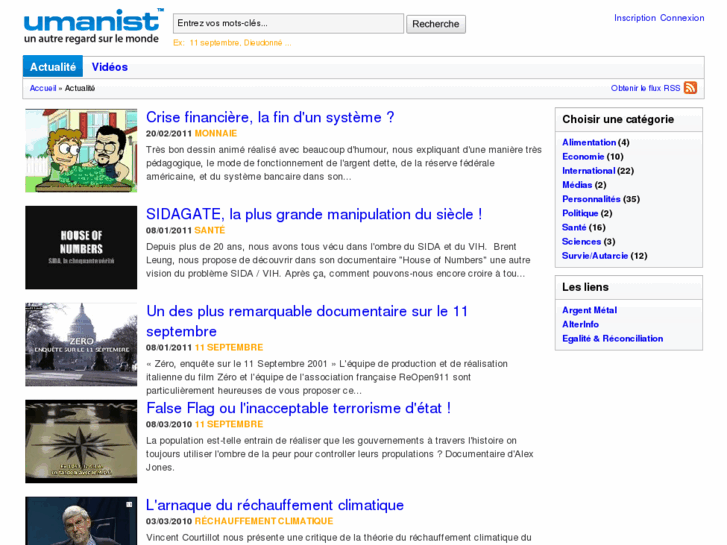Open the Zero 11 septembre documentary thumbnail
This screenshot has height=545, width=727.
coord(81,344)
